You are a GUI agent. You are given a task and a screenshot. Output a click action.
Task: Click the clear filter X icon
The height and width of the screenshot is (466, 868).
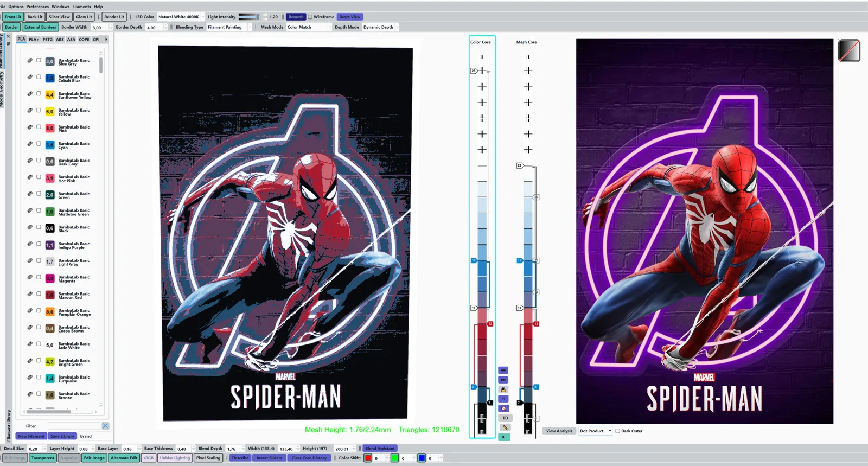(105, 426)
